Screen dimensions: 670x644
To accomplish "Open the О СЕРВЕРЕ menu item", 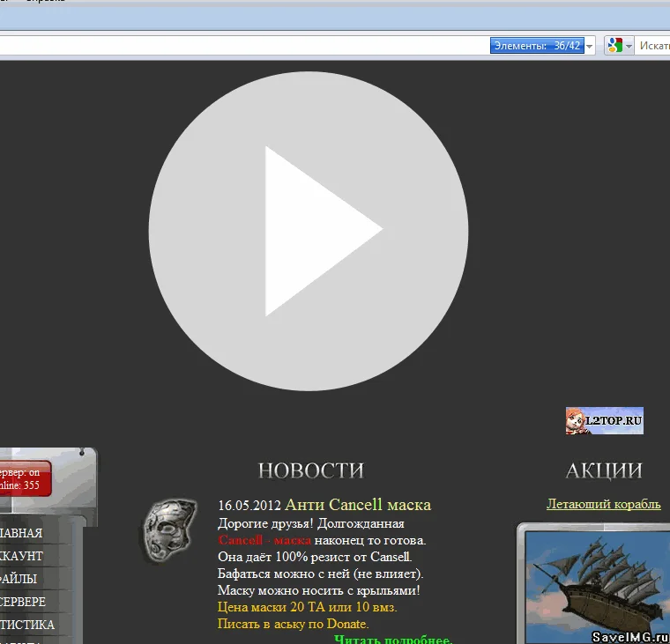I will [23, 602].
